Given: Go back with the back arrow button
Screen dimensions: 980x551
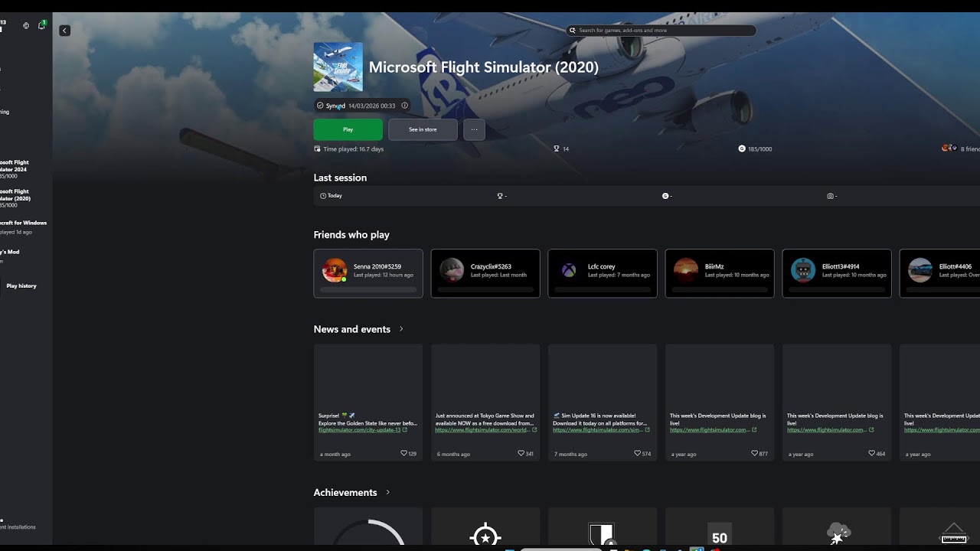Looking at the screenshot, I should [x=64, y=31].
